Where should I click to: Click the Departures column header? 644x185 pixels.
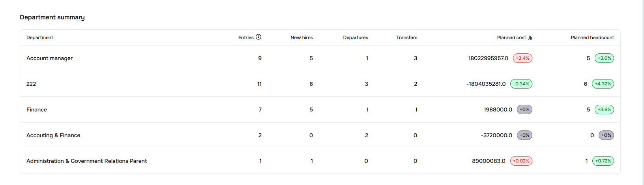355,38
